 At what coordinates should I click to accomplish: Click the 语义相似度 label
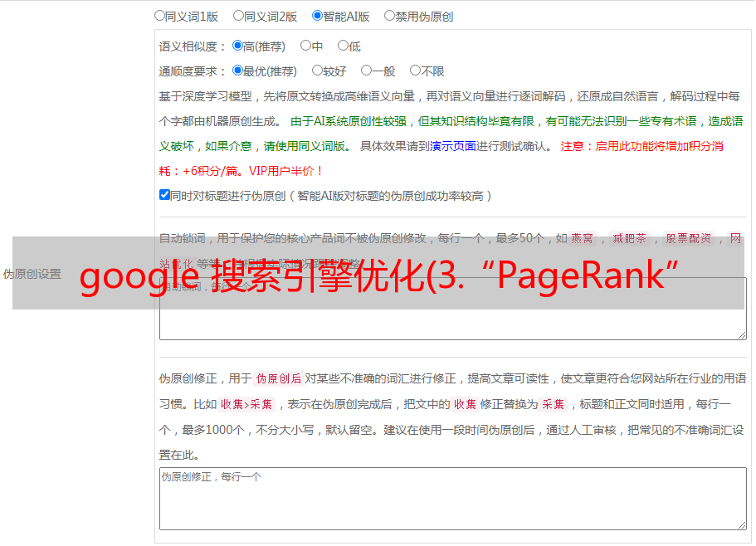(x=193, y=46)
